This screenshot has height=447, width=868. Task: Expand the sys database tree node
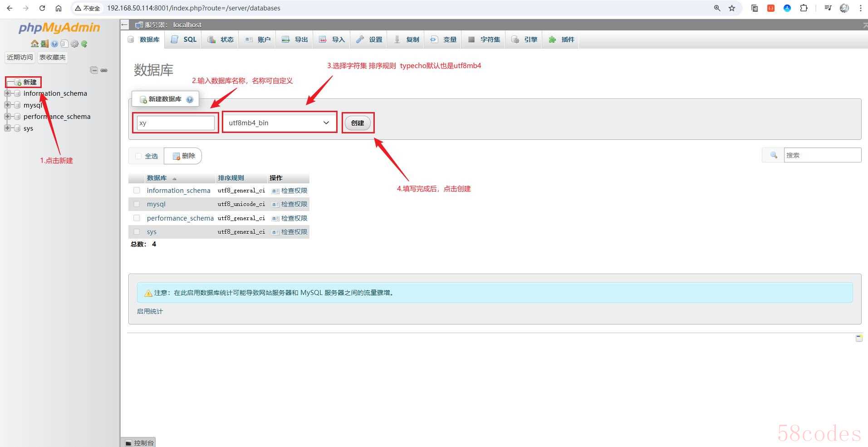pyautogui.click(x=7, y=128)
